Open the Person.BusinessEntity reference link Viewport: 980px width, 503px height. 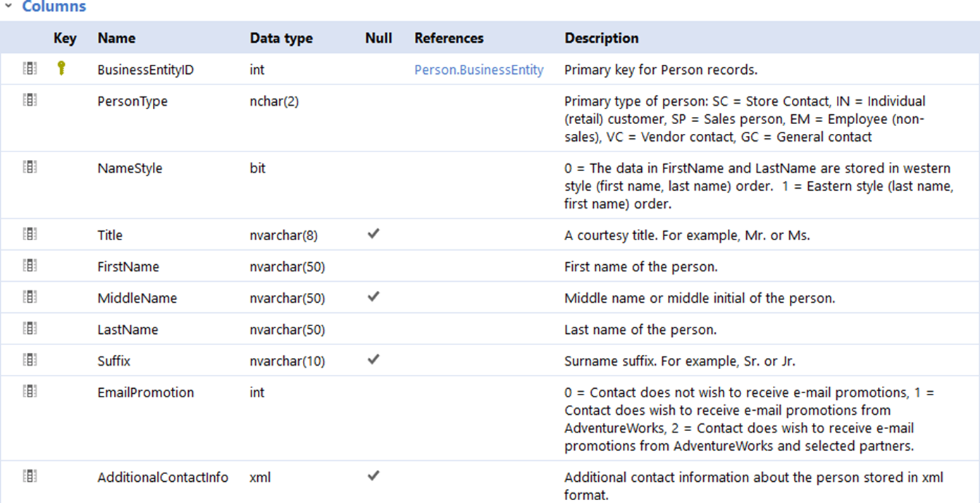coord(478,70)
